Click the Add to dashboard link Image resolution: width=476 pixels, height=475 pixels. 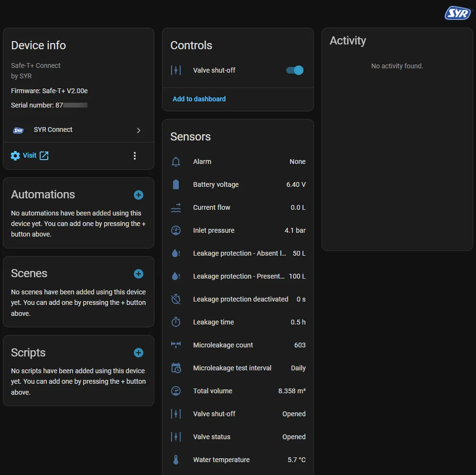[x=199, y=99]
